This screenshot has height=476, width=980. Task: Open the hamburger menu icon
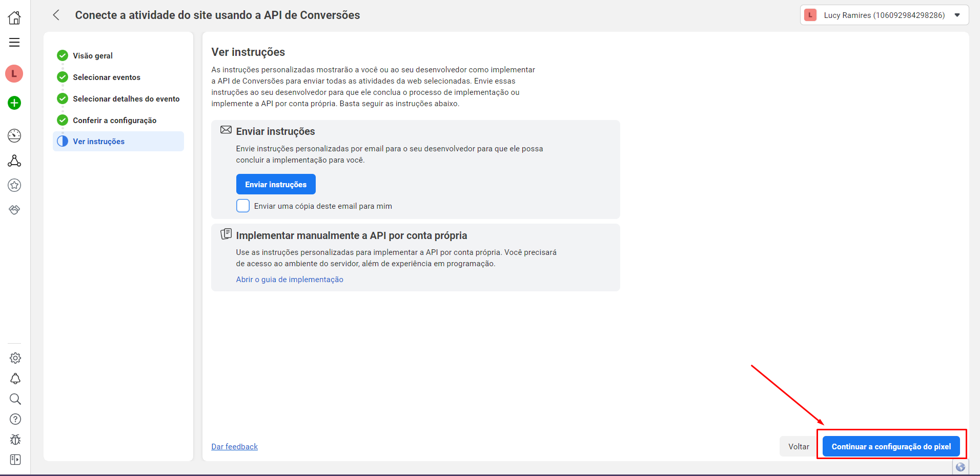[x=14, y=43]
